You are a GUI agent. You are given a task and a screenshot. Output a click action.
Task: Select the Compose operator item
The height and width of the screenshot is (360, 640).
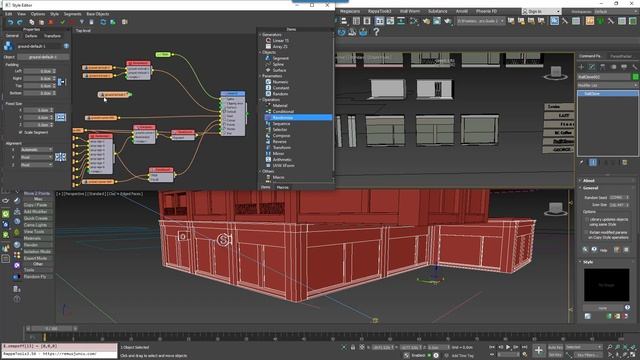coord(281,136)
